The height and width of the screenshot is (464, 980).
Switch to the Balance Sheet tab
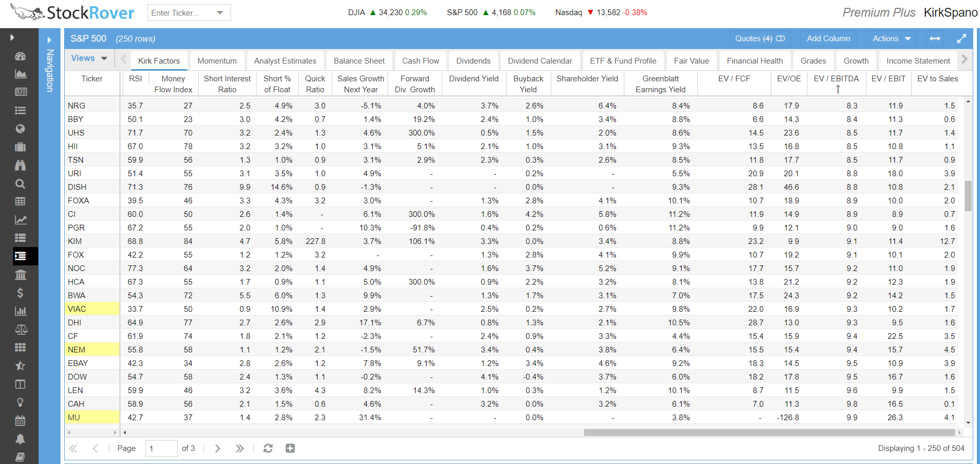point(359,61)
